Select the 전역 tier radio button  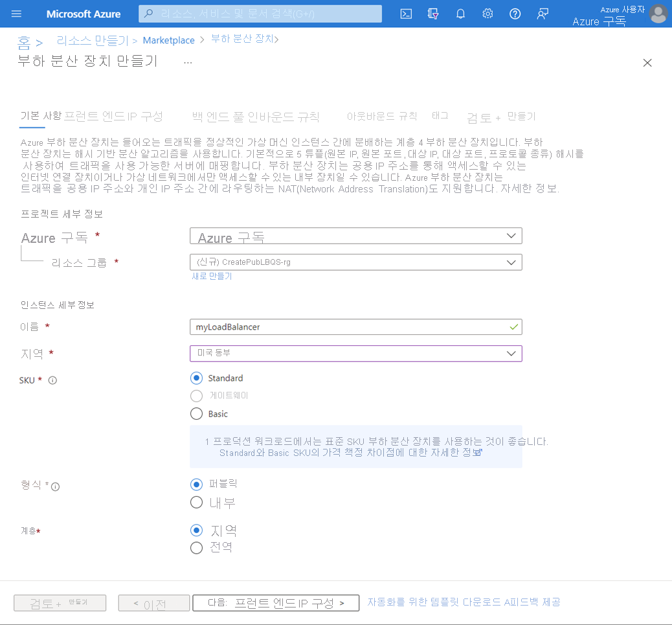(x=197, y=548)
